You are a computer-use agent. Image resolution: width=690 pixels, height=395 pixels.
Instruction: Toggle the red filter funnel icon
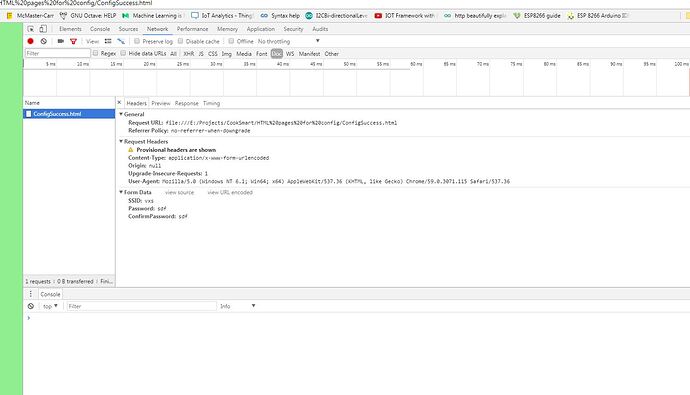click(73, 41)
